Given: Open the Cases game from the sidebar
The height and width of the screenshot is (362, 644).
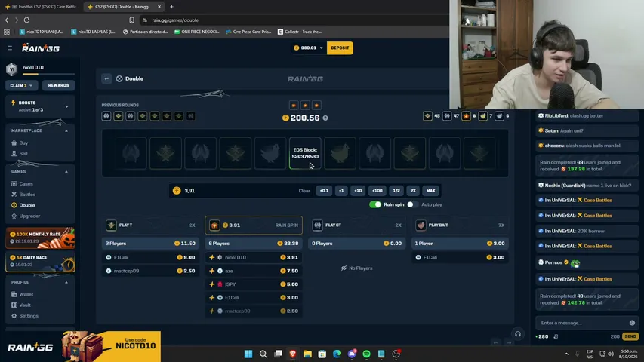Looking at the screenshot, I should 26,184.
